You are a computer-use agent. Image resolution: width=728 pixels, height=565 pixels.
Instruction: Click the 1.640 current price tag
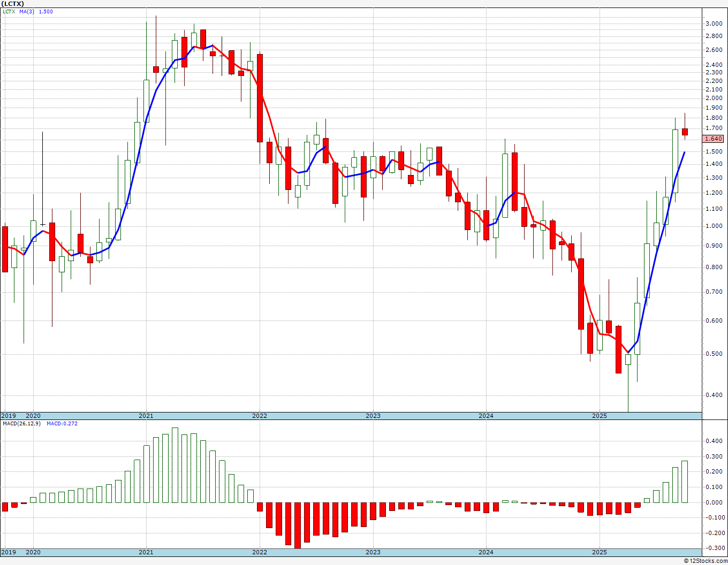[714, 139]
